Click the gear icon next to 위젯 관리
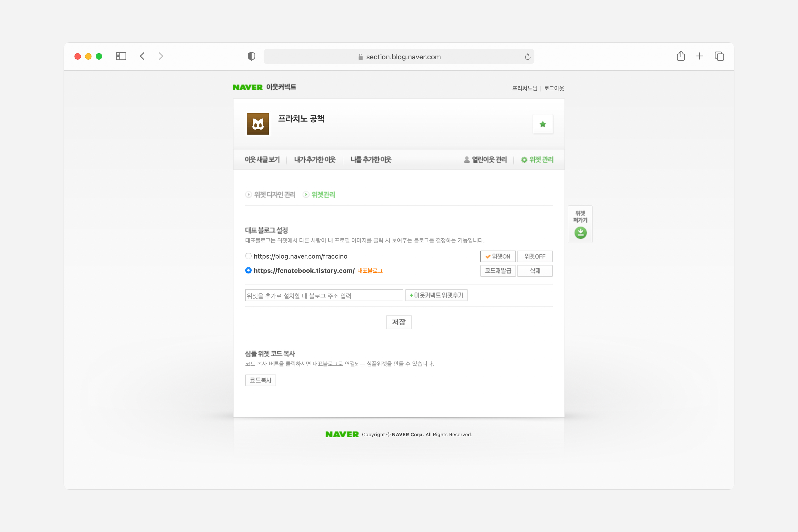 (524, 159)
